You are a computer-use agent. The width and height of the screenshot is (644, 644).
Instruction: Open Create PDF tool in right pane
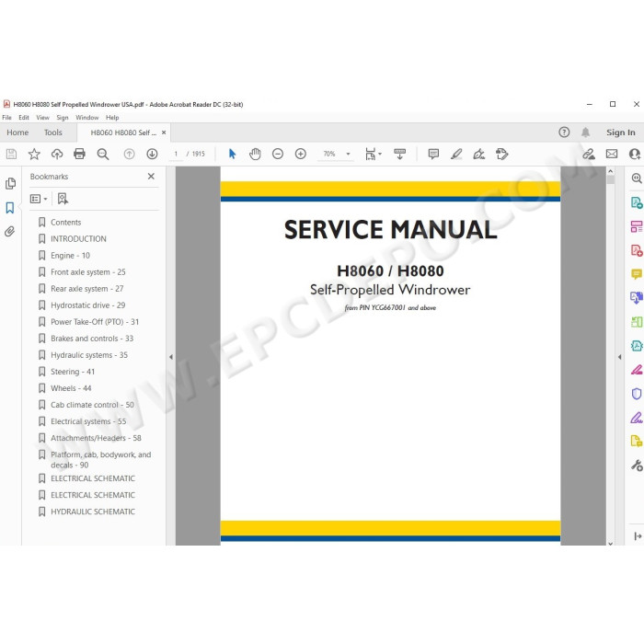click(637, 250)
